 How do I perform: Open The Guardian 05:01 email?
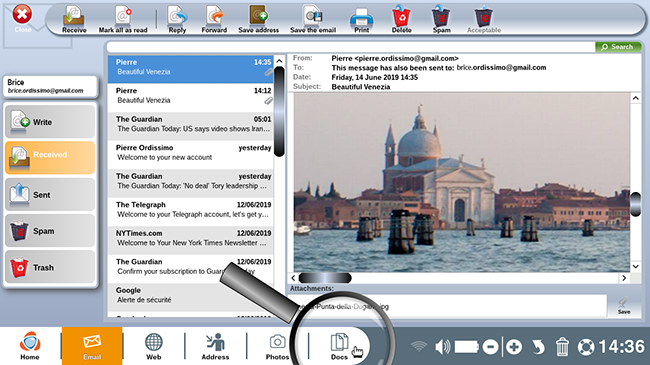[x=191, y=126]
